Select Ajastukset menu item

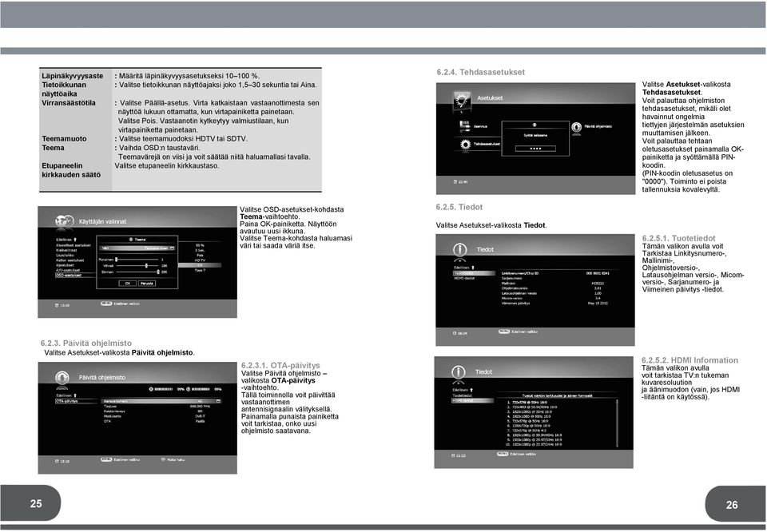[x=65, y=265]
